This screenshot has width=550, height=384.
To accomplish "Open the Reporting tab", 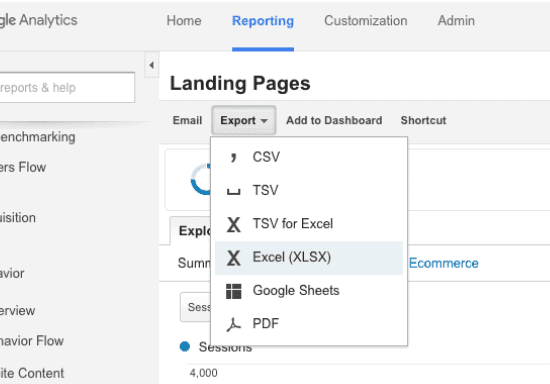I will [263, 21].
